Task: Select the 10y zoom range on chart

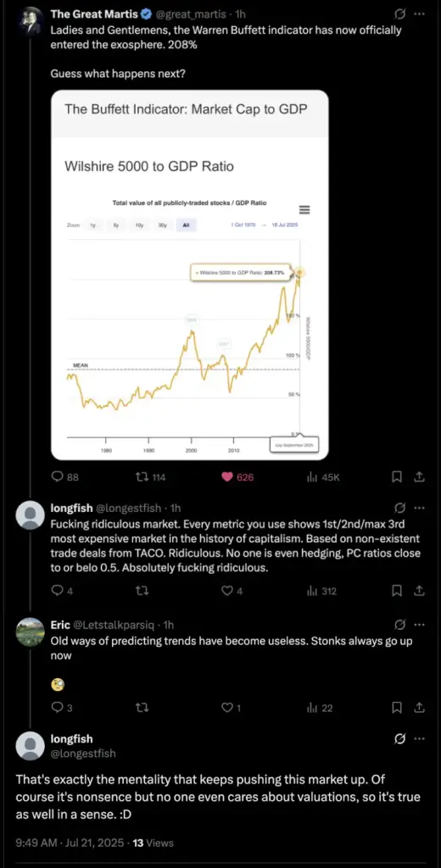Action: (x=140, y=225)
